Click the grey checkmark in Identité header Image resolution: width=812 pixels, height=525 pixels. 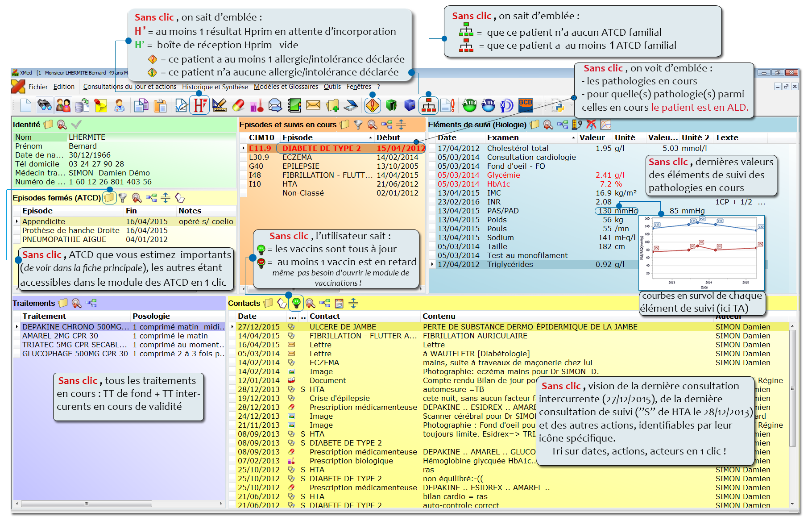tap(76, 125)
